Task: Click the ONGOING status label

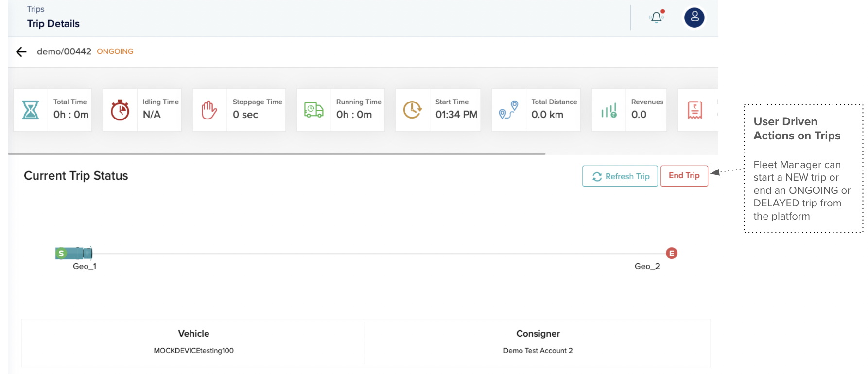Action: tap(115, 51)
